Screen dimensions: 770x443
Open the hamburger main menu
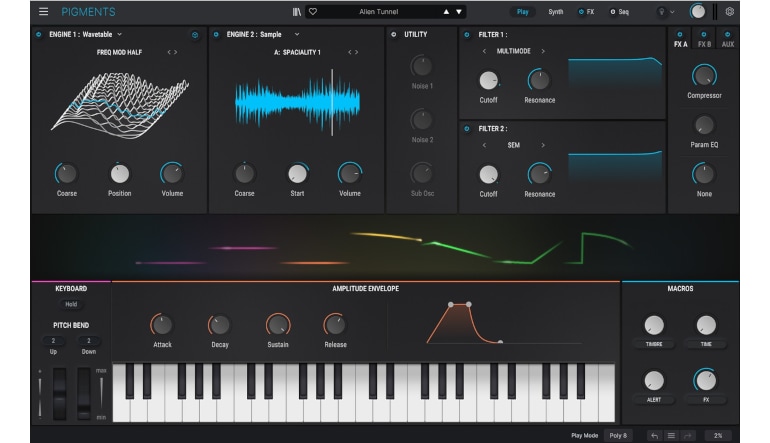[43, 11]
